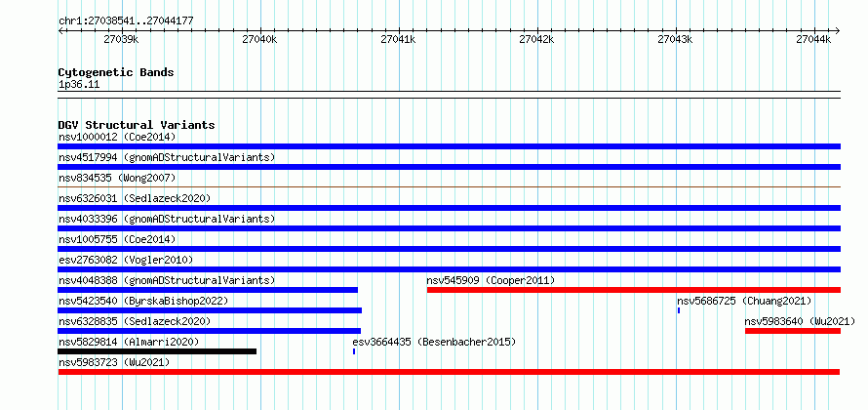Click the 1p36.11 band label

pos(79,85)
